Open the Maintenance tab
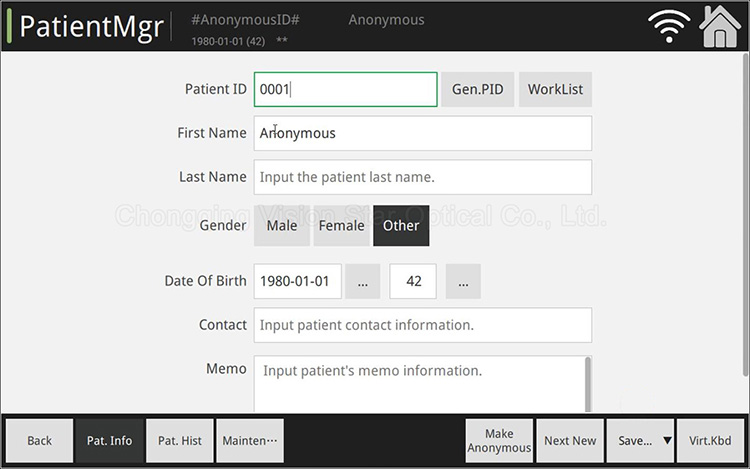Image resolution: width=750 pixels, height=469 pixels. click(x=250, y=441)
